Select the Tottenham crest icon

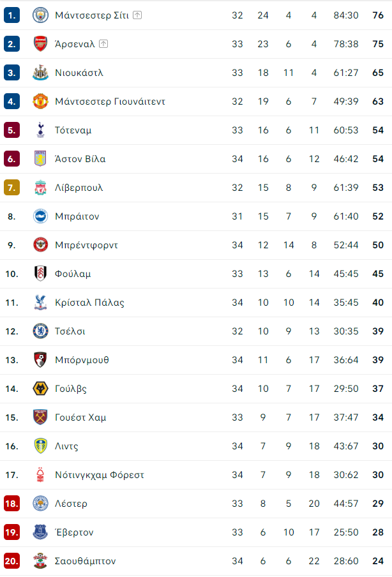coord(40,130)
